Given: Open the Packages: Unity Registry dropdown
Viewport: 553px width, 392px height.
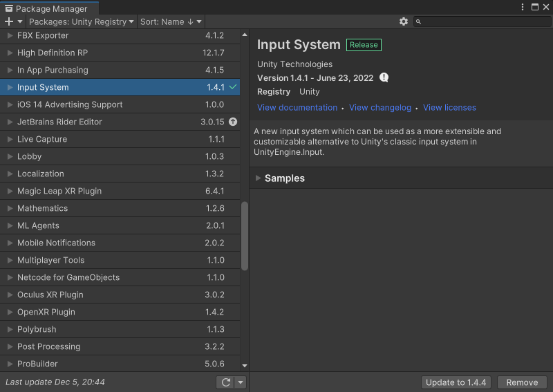Looking at the screenshot, I should pos(81,22).
